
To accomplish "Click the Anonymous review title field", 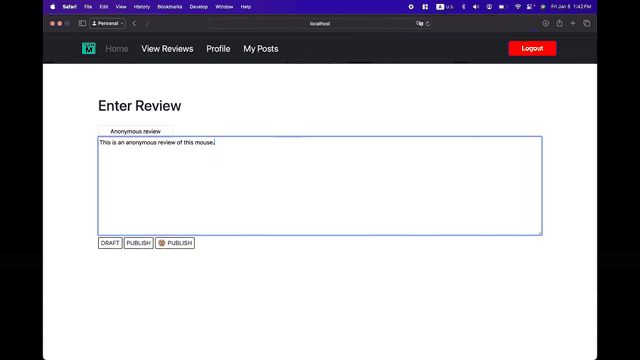I will [135, 131].
